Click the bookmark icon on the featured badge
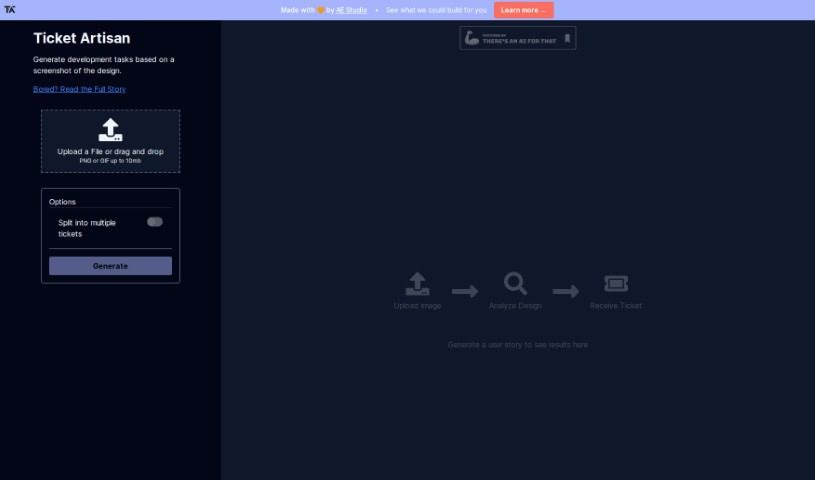Image resolution: width=815 pixels, height=480 pixels. (567, 38)
